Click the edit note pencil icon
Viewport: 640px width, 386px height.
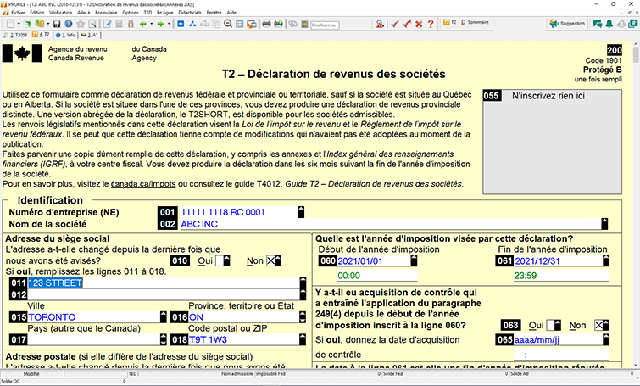click(x=107, y=24)
